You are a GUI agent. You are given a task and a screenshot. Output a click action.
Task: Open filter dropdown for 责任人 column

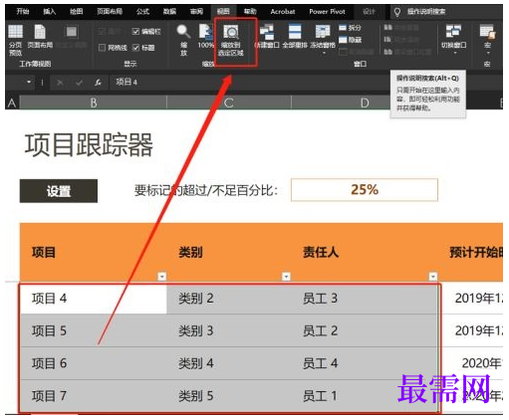tap(433, 277)
